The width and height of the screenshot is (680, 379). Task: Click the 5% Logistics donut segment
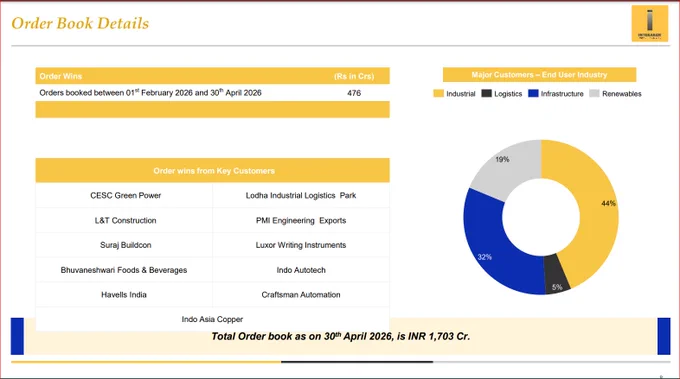(556, 275)
